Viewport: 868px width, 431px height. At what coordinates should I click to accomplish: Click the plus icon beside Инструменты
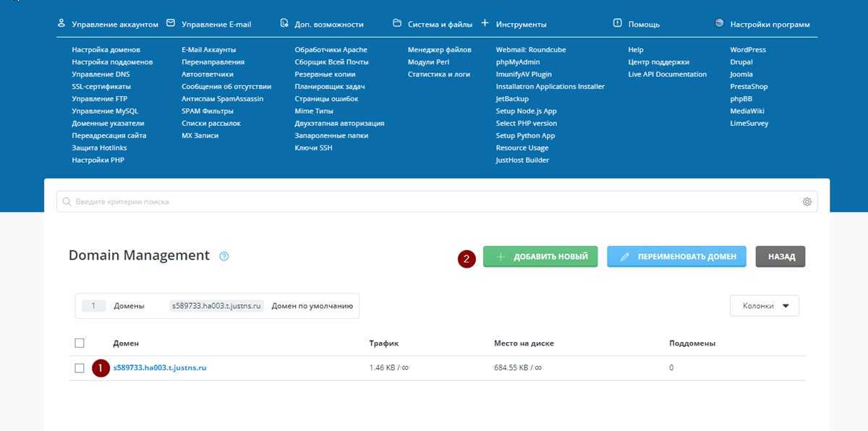pos(485,23)
